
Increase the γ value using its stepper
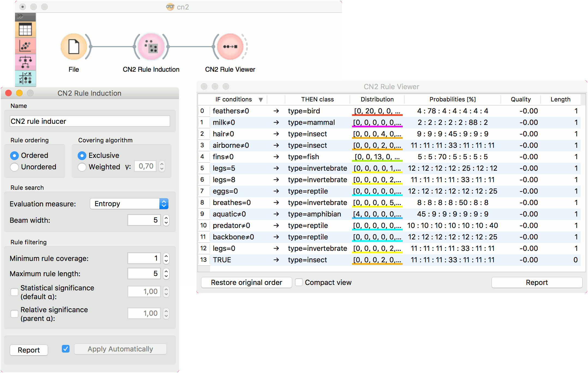[x=162, y=164]
